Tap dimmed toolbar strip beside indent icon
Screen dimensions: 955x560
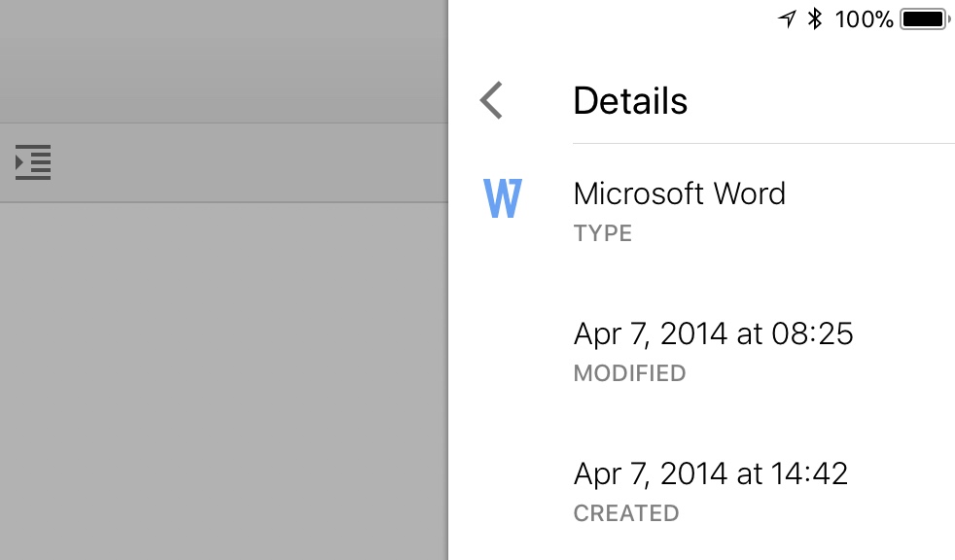tap(250, 162)
